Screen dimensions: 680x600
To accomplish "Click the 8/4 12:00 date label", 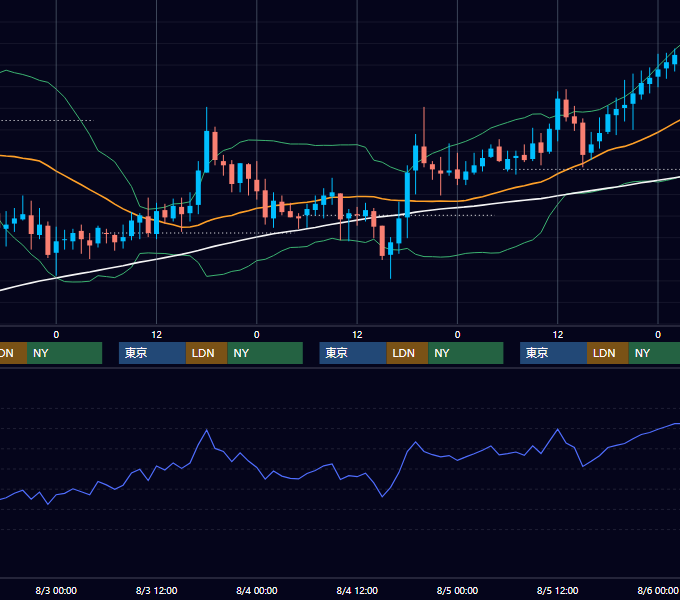I will [x=357, y=590].
